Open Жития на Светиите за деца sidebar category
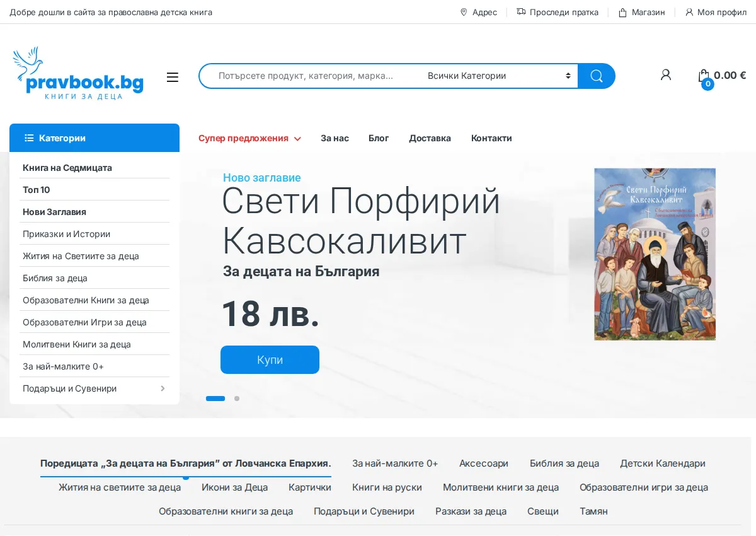This screenshot has width=756, height=536. 81,256
